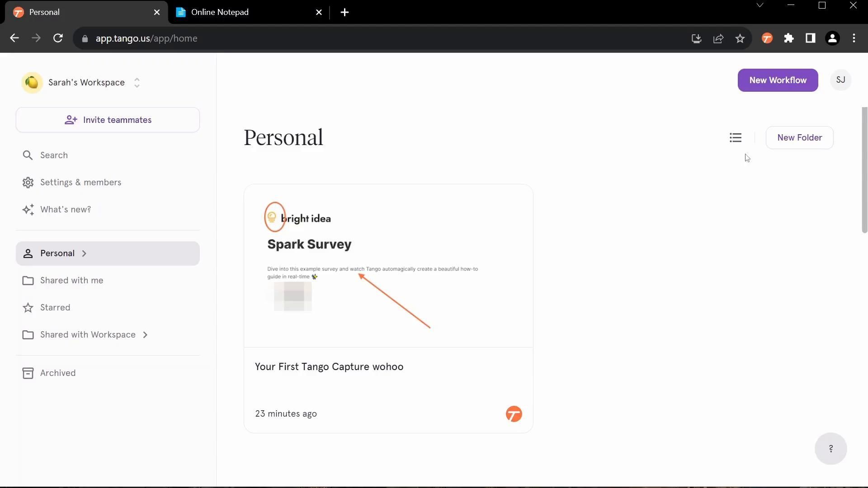Open the browser Extensions puzzle icon
This screenshot has width=868, height=488.
point(789,38)
